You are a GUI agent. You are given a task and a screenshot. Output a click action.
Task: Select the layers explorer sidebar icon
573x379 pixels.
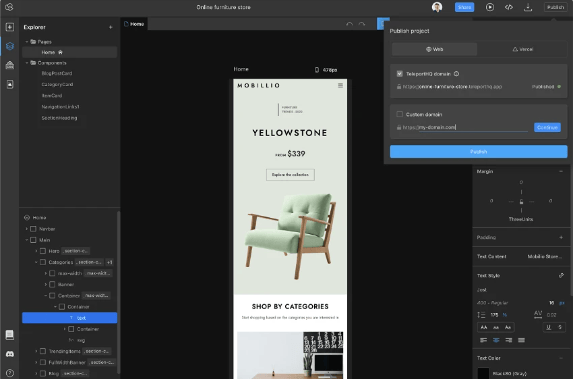point(10,46)
